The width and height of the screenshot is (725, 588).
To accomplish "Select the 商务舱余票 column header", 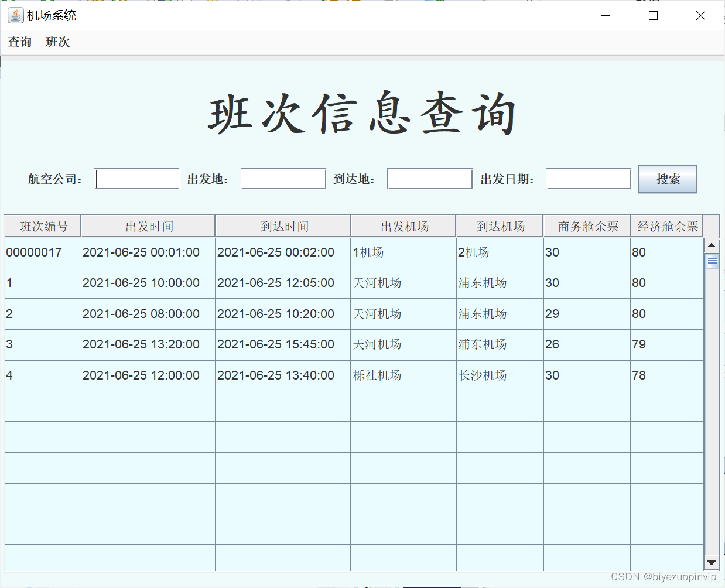I will tap(587, 225).
